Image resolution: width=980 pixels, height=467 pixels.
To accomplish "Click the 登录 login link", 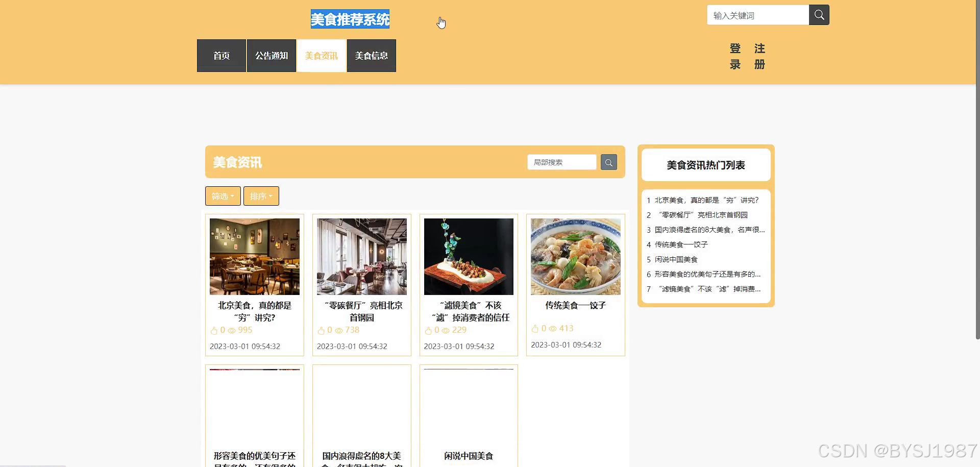I will pyautogui.click(x=735, y=56).
